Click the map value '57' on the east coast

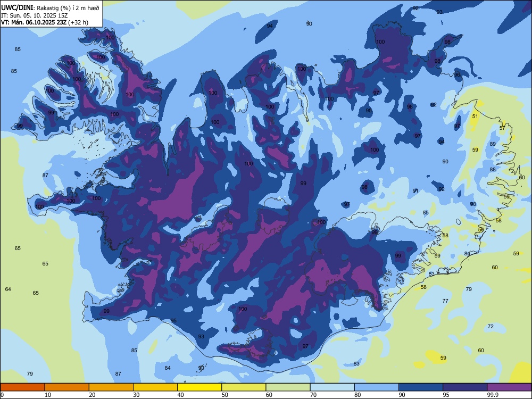tap(502, 128)
